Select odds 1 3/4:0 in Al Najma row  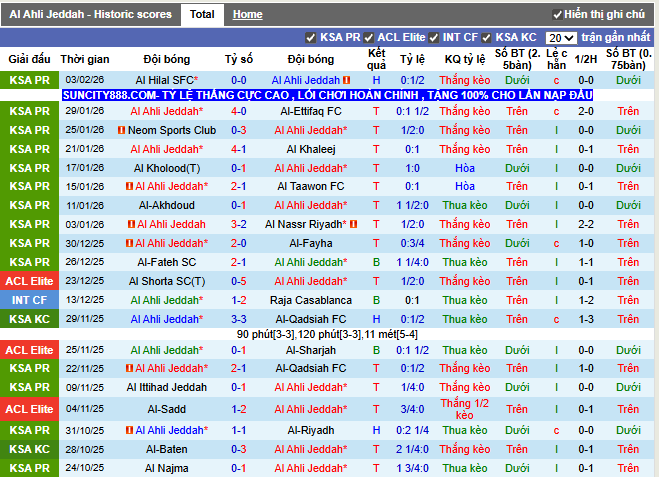coord(412,468)
